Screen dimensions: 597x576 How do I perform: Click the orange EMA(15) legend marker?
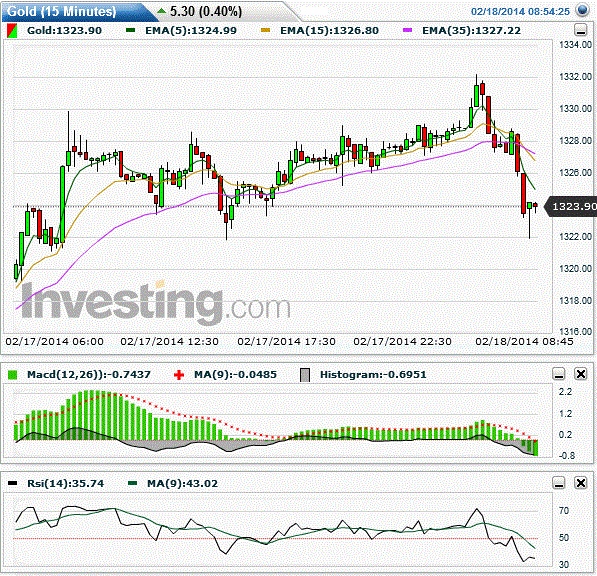tap(265, 30)
